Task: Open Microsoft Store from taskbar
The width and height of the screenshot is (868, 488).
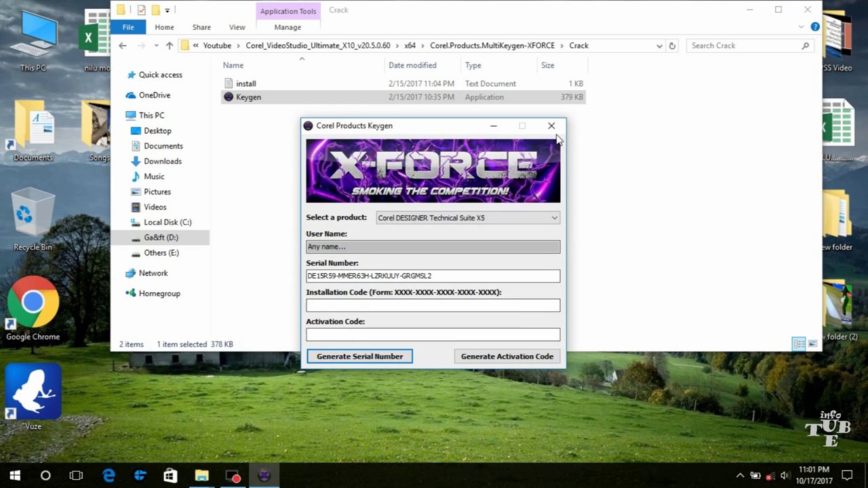Action: coord(170,476)
